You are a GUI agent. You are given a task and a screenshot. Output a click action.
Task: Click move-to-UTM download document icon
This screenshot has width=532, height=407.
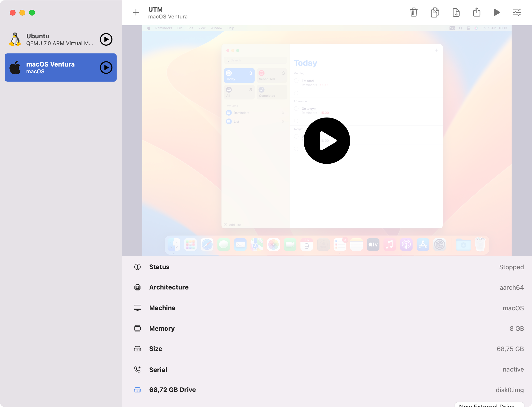pyautogui.click(x=456, y=12)
